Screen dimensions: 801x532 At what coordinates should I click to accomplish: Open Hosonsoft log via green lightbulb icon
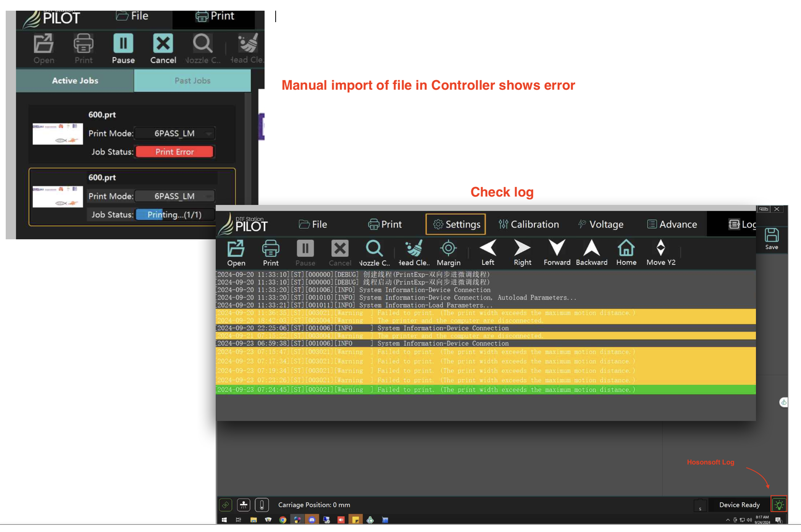click(779, 505)
